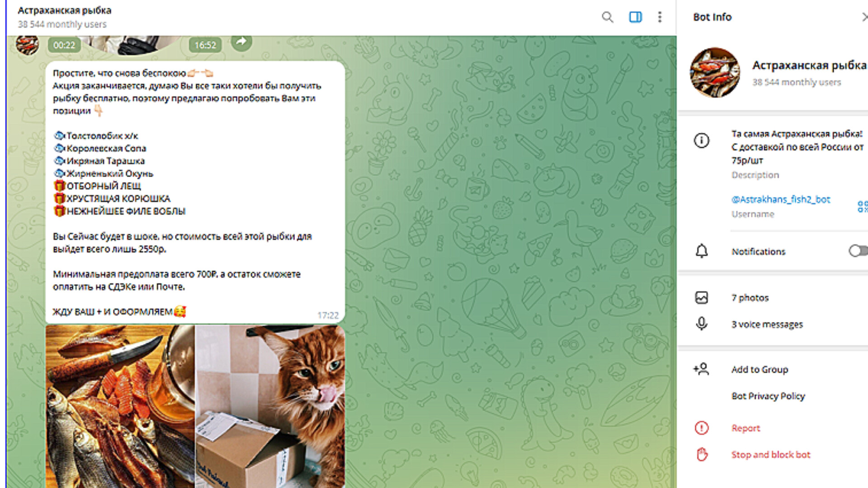
Task: Click the notifications bell icon
Action: [x=702, y=251]
